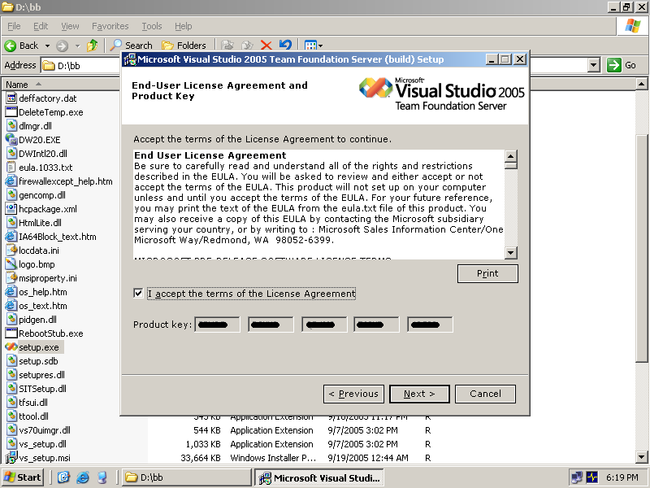Click the fifth product key field
The height and width of the screenshot is (488, 650).
[x=430, y=324]
